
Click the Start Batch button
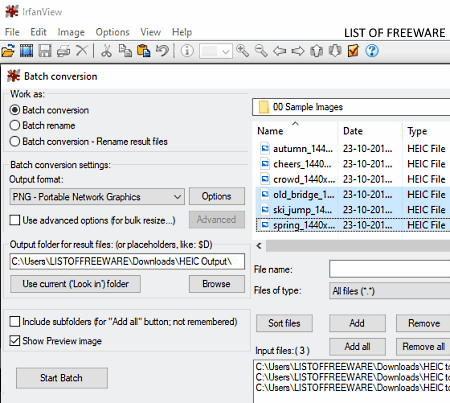click(x=62, y=378)
